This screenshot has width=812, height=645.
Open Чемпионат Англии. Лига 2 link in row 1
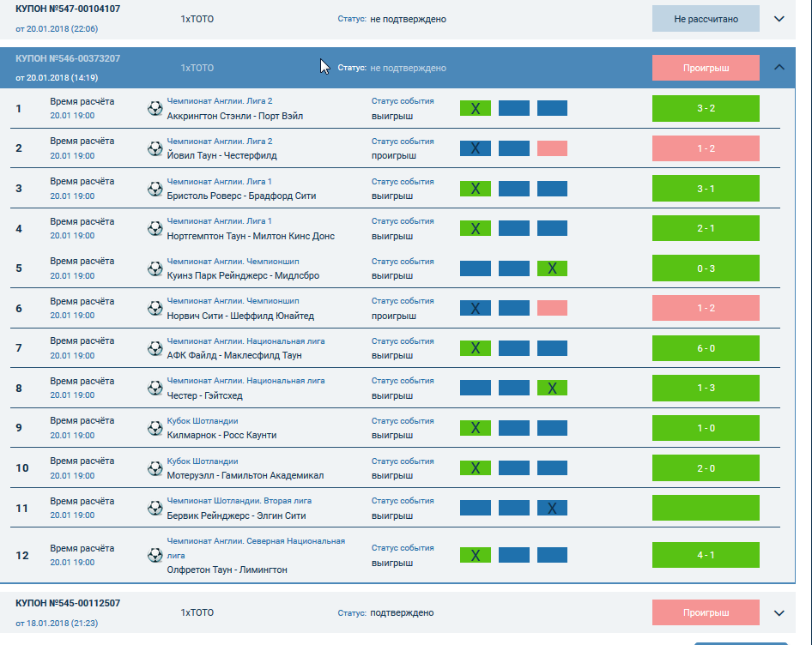coord(220,101)
